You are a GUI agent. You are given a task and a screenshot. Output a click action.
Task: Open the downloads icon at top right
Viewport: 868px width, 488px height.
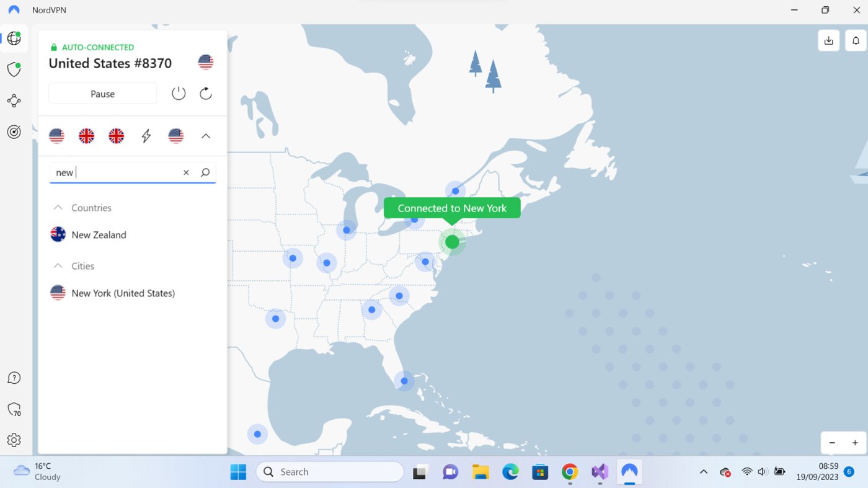pyautogui.click(x=829, y=41)
